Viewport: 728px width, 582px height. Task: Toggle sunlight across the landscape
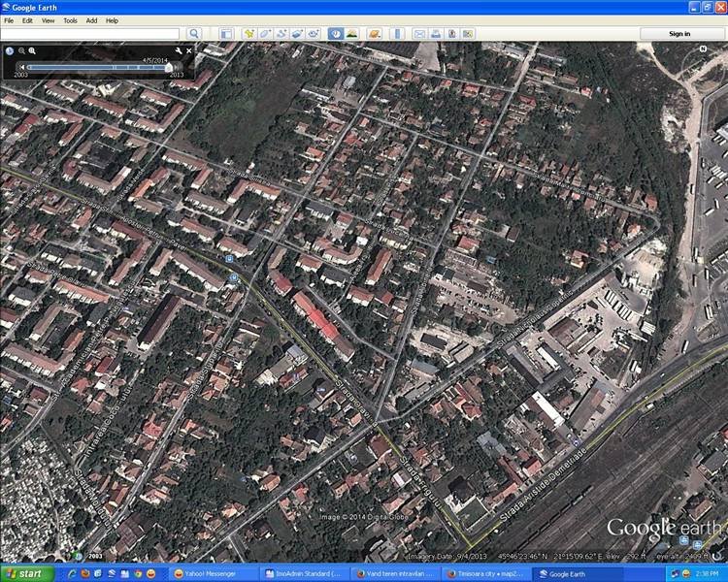[x=351, y=34]
